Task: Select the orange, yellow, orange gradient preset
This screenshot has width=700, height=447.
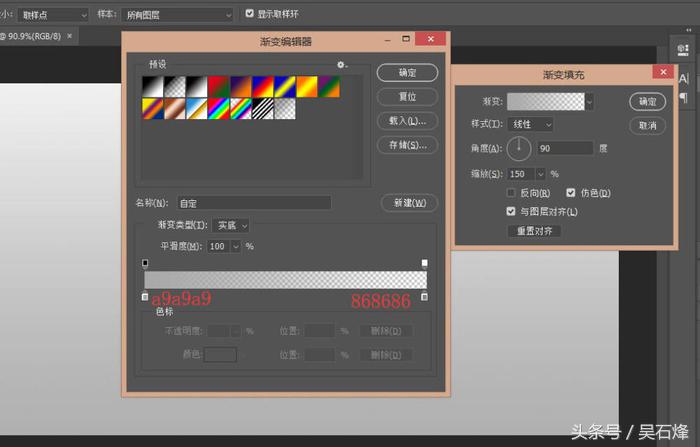Action: [307, 87]
